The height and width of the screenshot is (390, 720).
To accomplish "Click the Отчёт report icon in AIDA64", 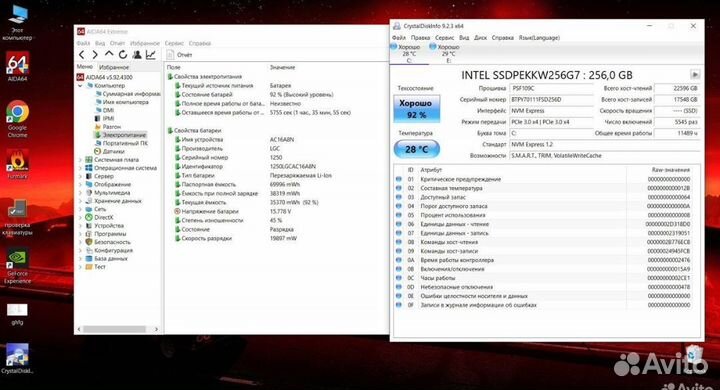I will 170,55.
